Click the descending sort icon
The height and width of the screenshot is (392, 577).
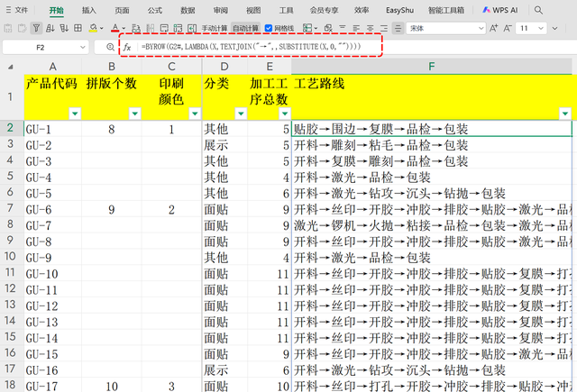click(x=64, y=28)
